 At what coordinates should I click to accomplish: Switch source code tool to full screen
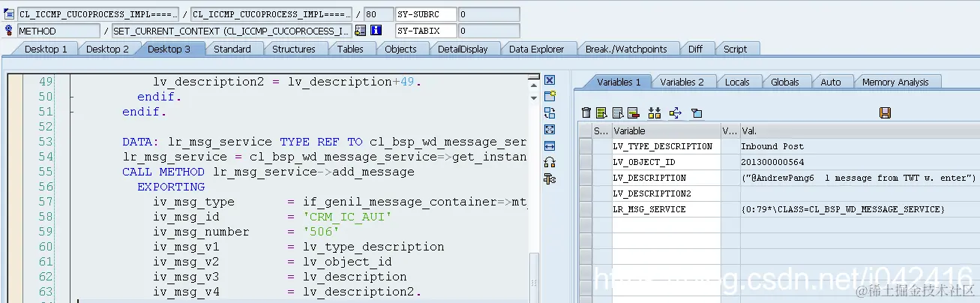point(550,129)
